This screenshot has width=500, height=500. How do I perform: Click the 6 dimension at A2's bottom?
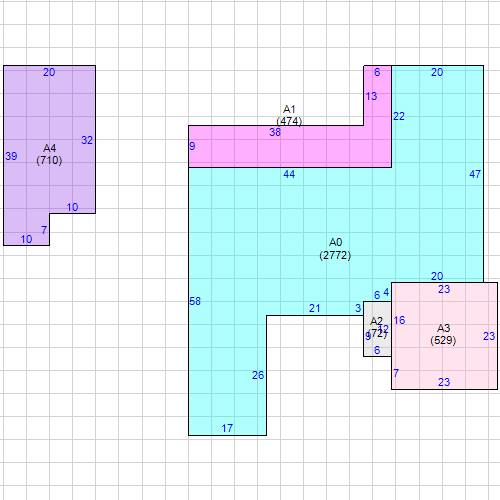(x=377, y=350)
